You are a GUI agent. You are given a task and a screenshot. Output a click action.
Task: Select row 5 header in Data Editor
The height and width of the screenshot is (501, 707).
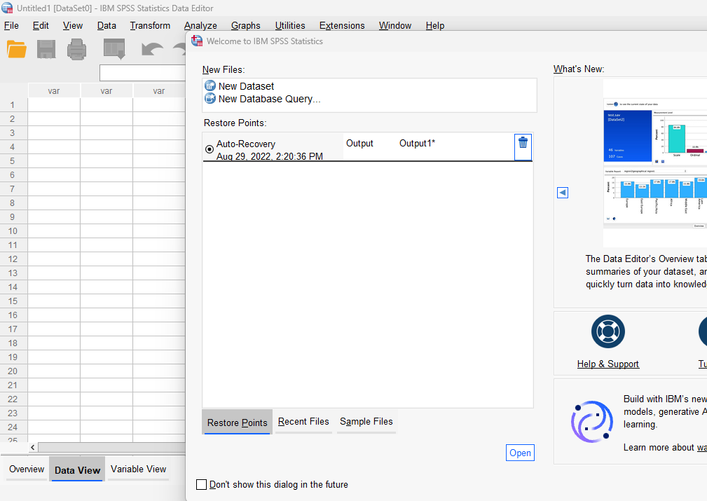pyautogui.click(x=13, y=161)
